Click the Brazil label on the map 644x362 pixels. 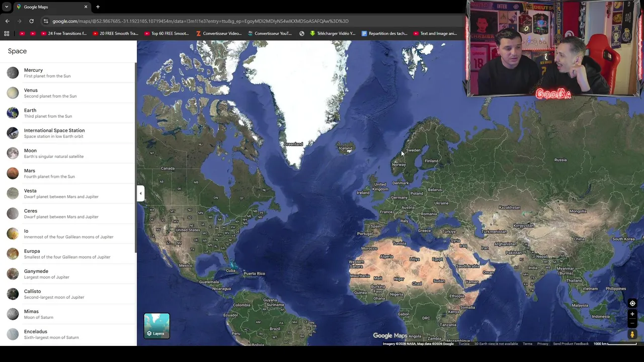click(275, 329)
